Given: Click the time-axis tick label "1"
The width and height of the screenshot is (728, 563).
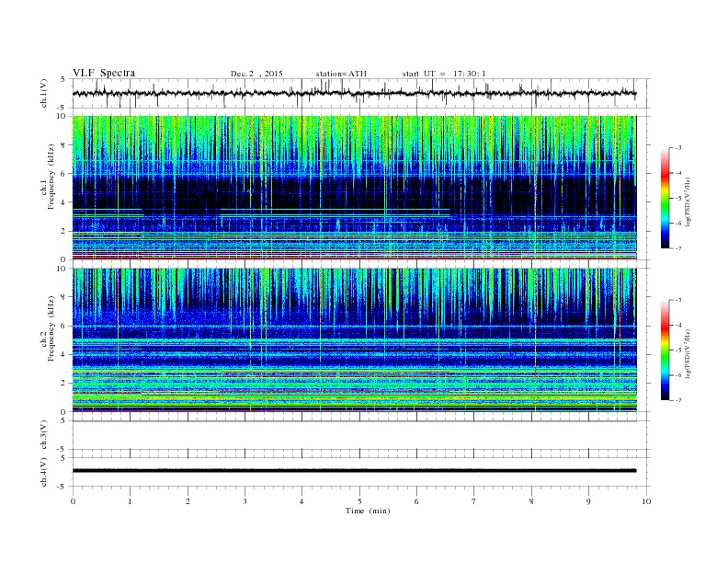Looking at the screenshot, I should 131,501.
